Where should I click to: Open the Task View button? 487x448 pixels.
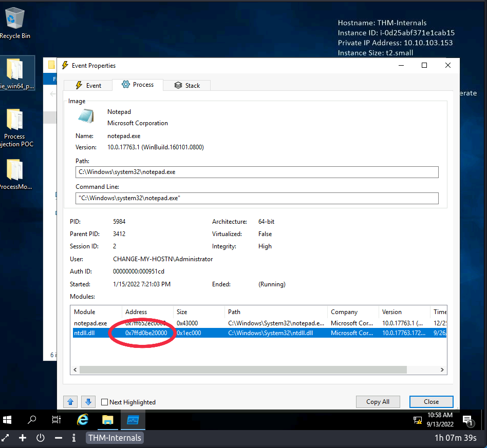coord(57,420)
